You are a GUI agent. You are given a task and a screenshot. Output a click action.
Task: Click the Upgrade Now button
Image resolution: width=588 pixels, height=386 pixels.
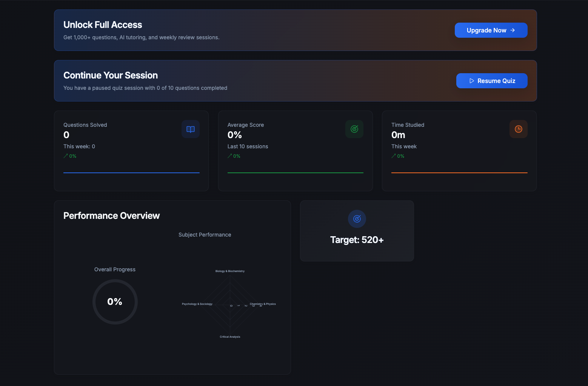pos(491,30)
